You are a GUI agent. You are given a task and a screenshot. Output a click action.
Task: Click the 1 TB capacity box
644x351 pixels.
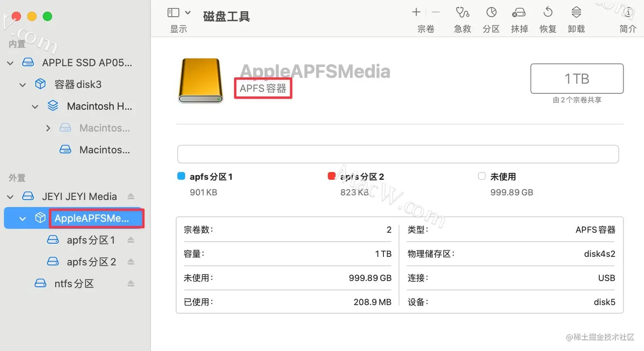coord(577,79)
